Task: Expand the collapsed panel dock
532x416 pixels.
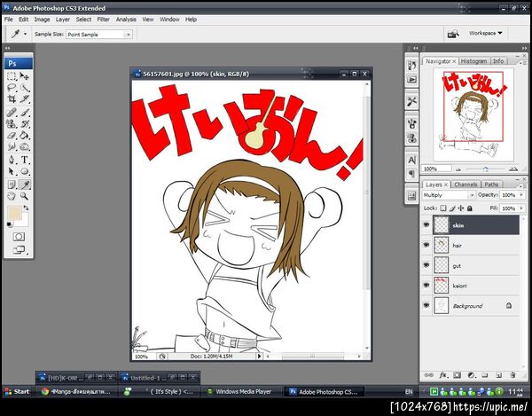Action: point(415,48)
